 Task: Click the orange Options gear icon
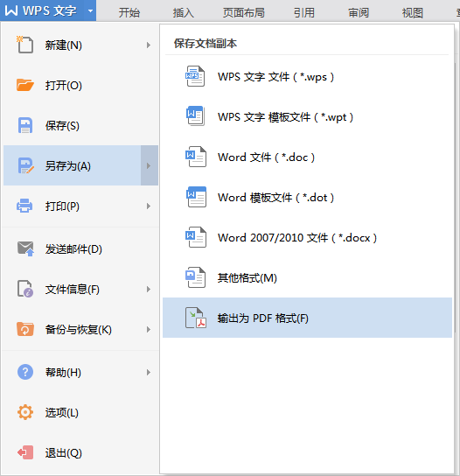(25, 412)
